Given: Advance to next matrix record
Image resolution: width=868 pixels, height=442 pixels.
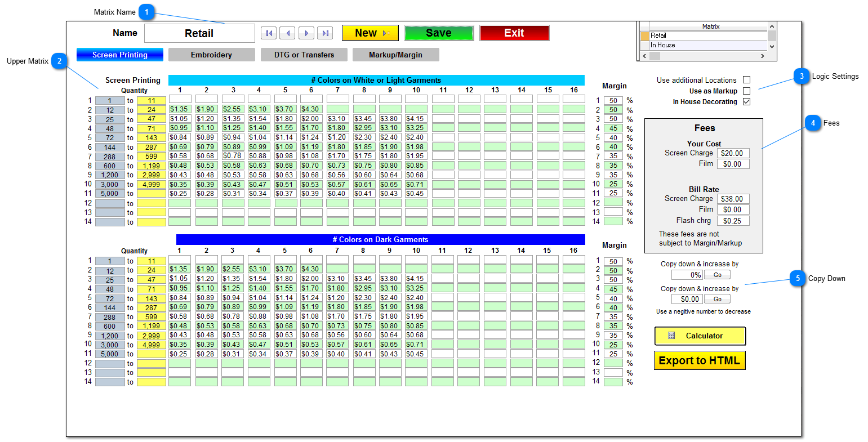Looking at the screenshot, I should [306, 33].
